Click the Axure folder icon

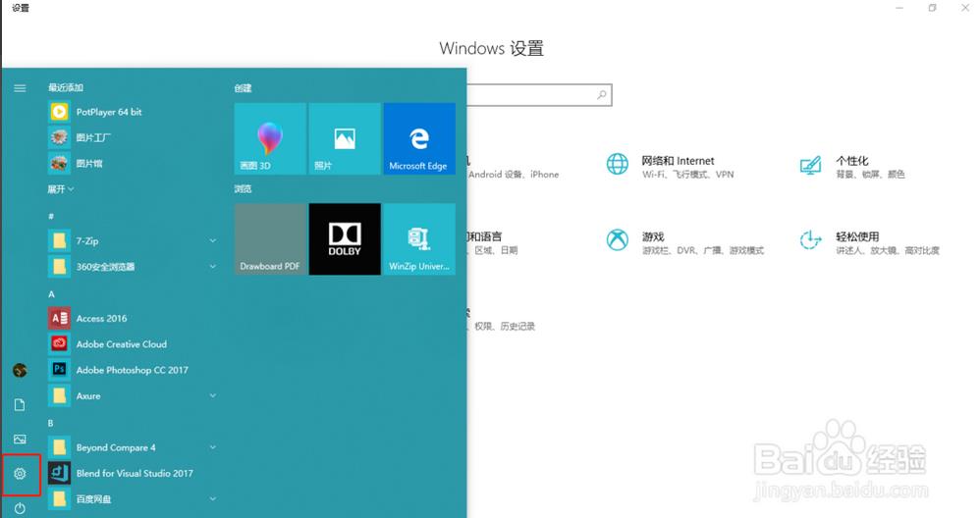point(59,395)
